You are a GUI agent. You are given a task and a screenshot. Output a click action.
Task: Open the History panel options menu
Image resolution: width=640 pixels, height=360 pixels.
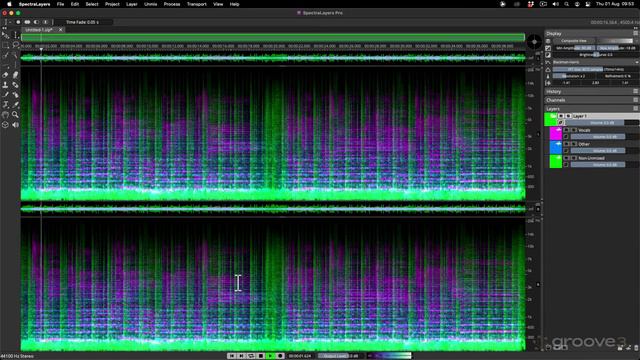pyautogui.click(x=636, y=91)
